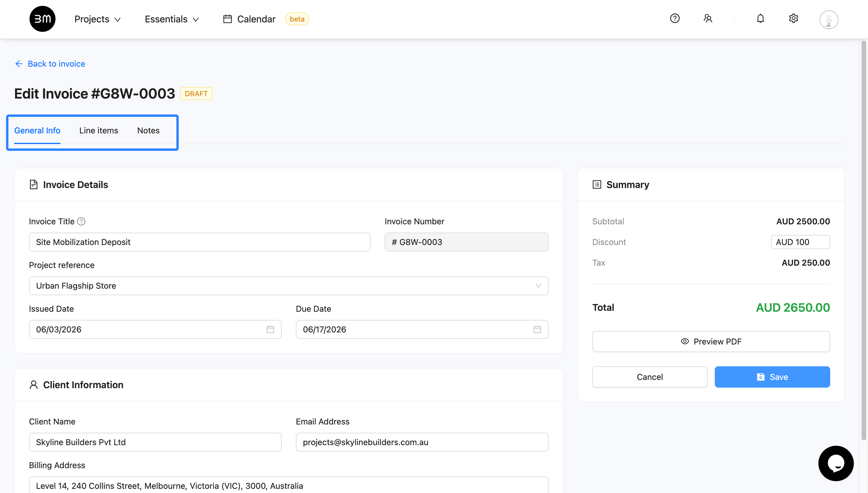Click the Invoice Number field
This screenshot has width=868, height=493.
(466, 242)
